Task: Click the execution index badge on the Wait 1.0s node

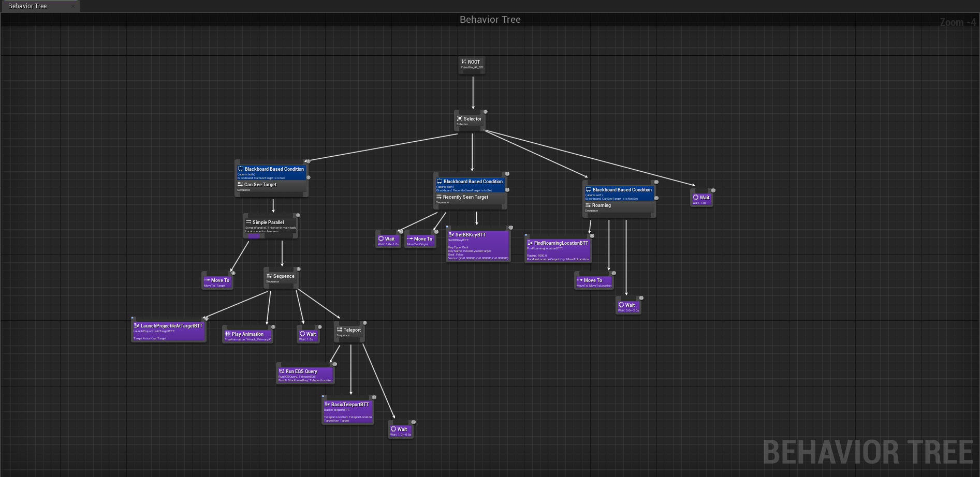Action: [x=713, y=190]
